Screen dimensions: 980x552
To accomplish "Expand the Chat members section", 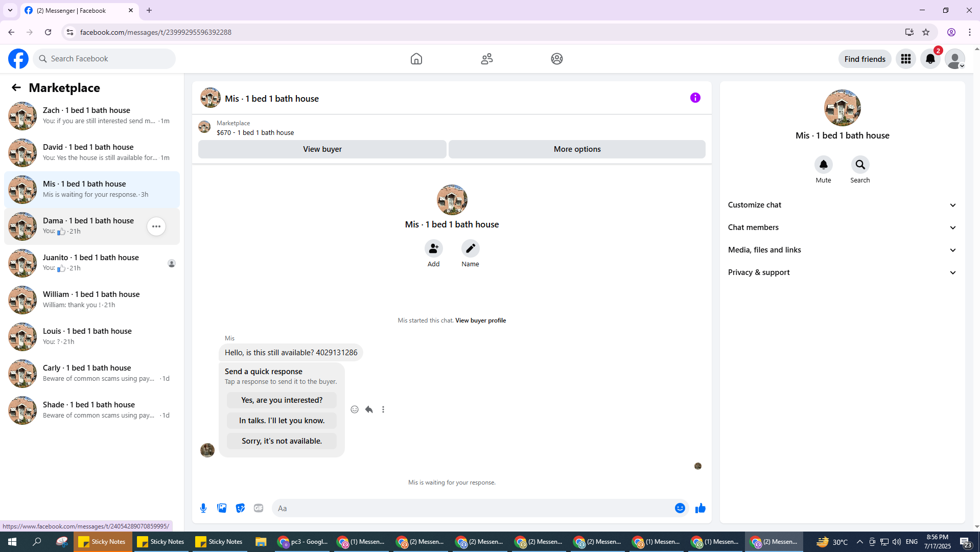I will coord(842,227).
